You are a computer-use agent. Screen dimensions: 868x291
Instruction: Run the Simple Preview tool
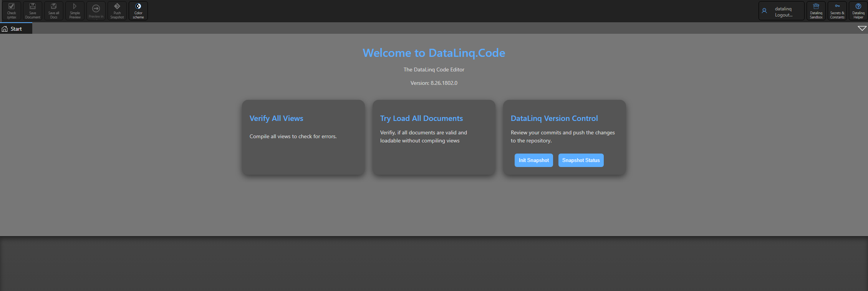[x=75, y=11]
